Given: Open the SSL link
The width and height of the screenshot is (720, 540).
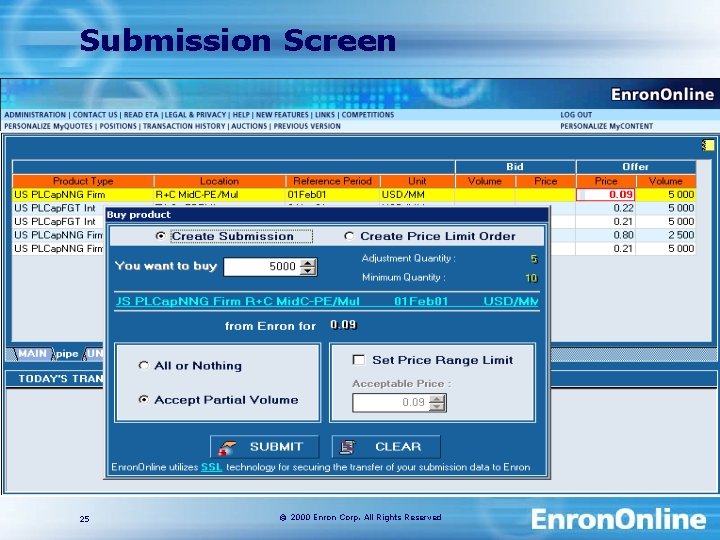Looking at the screenshot, I should coord(211,467).
